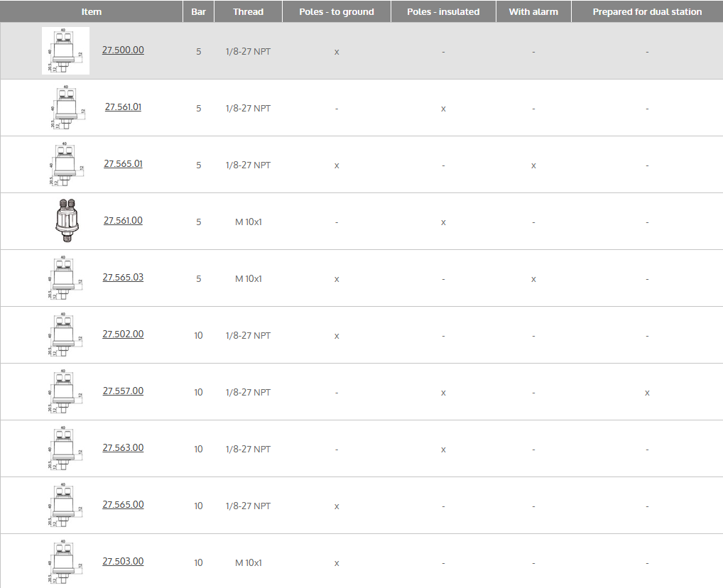
Task: Open item link 27.561.00
Action: 123,221
